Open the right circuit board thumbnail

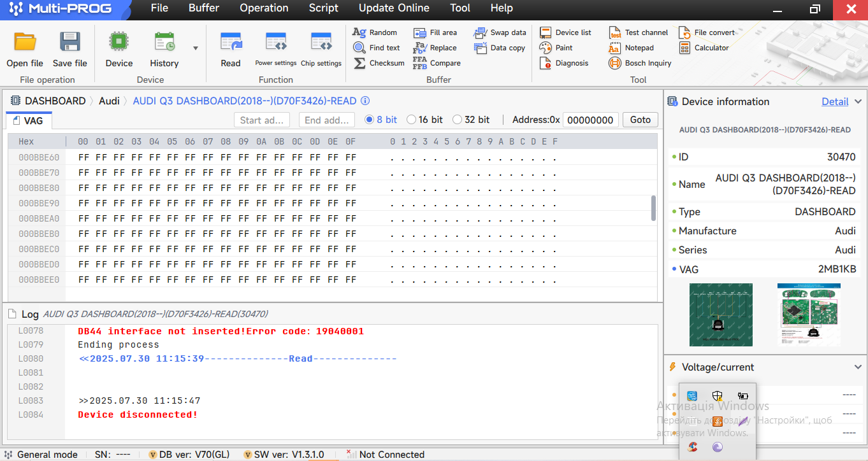click(x=809, y=315)
